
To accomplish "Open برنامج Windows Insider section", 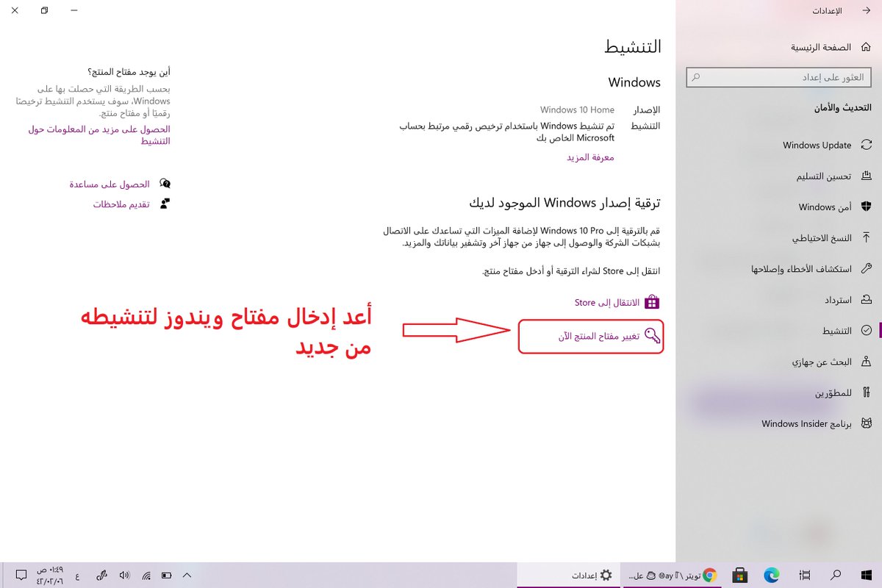I will pos(817,424).
